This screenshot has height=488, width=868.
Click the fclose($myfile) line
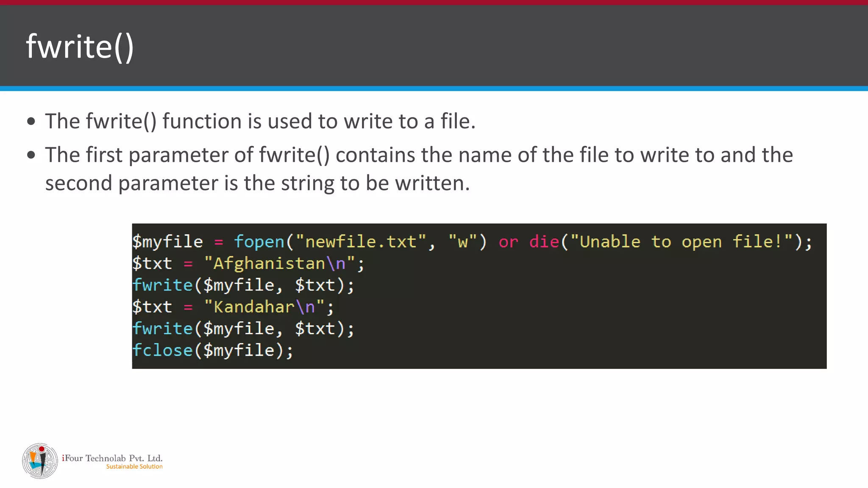[212, 350]
